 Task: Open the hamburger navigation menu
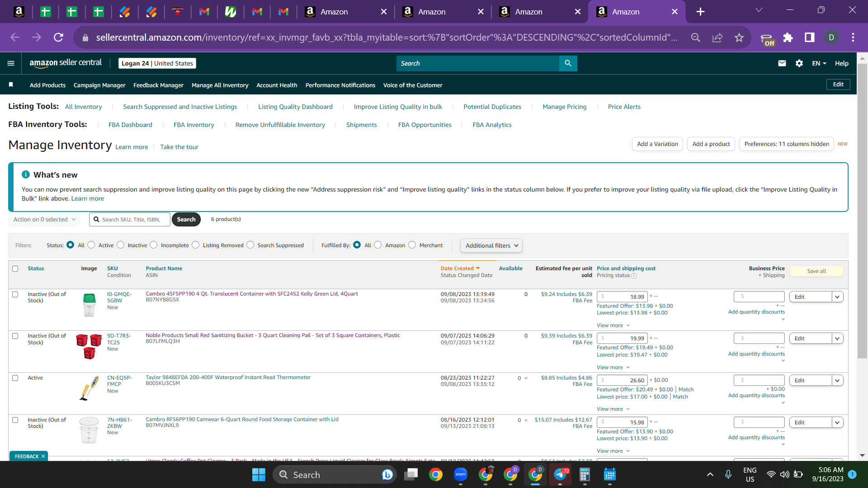pos(11,63)
